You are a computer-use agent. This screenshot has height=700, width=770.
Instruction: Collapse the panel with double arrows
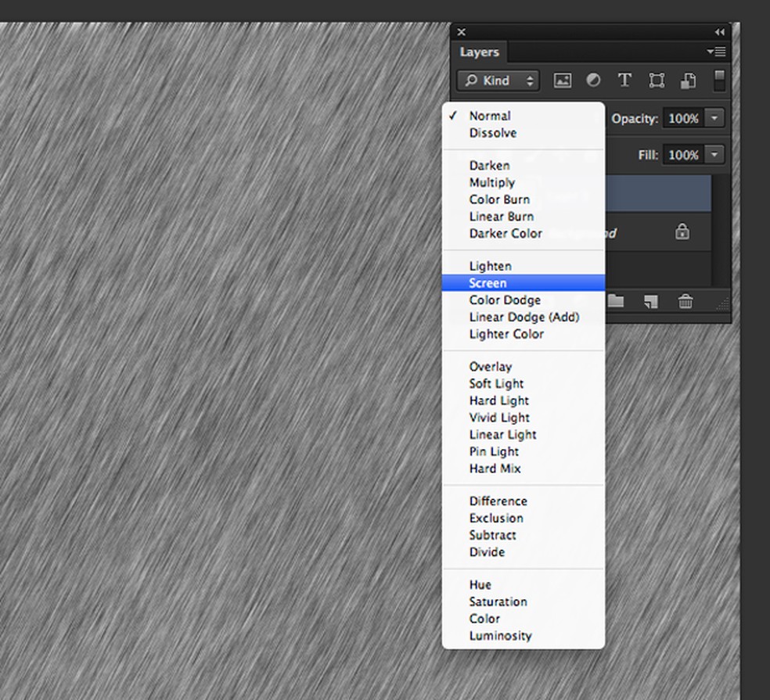pos(719,32)
